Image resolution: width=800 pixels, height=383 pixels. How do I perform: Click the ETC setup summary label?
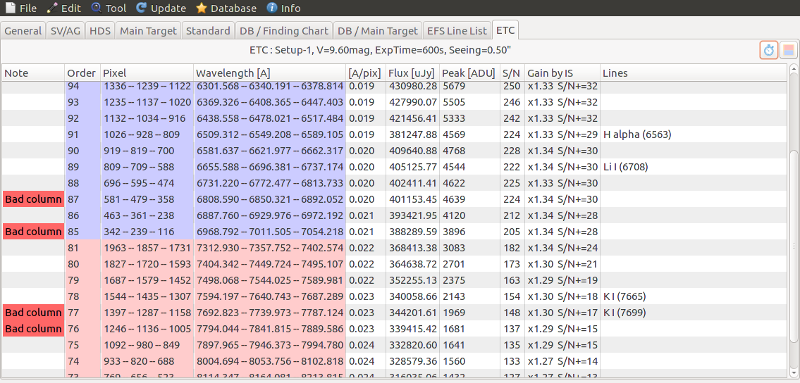click(x=380, y=50)
